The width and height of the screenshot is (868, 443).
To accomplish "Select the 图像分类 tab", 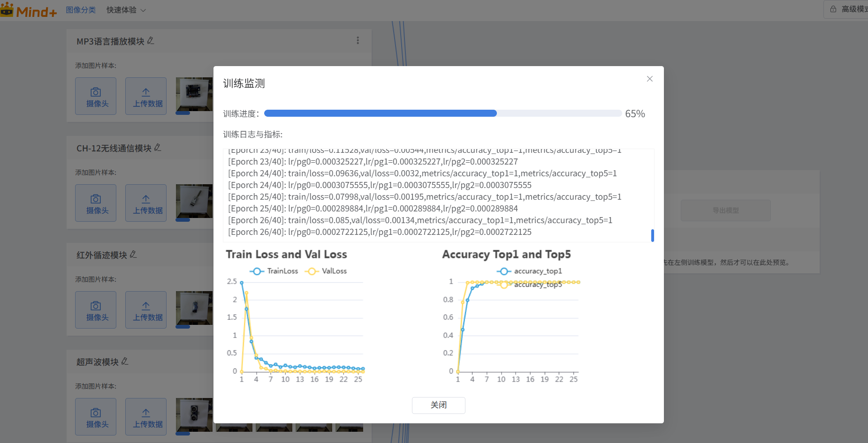I will click(81, 10).
